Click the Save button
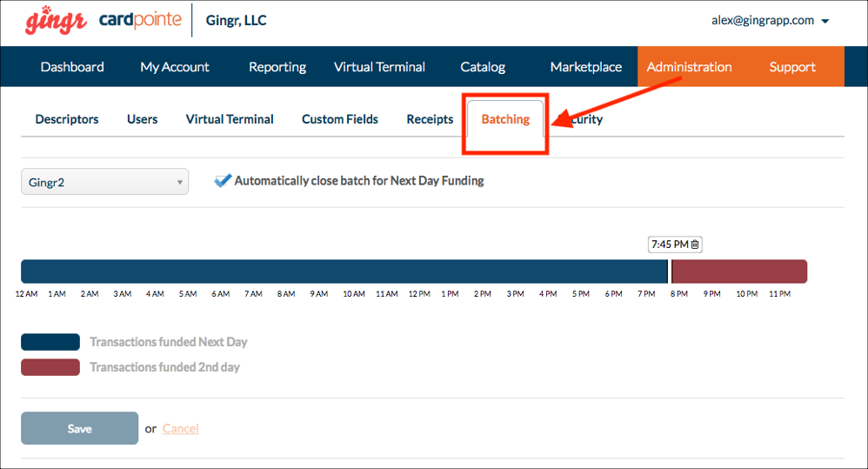This screenshot has height=469, width=868. 80,428
